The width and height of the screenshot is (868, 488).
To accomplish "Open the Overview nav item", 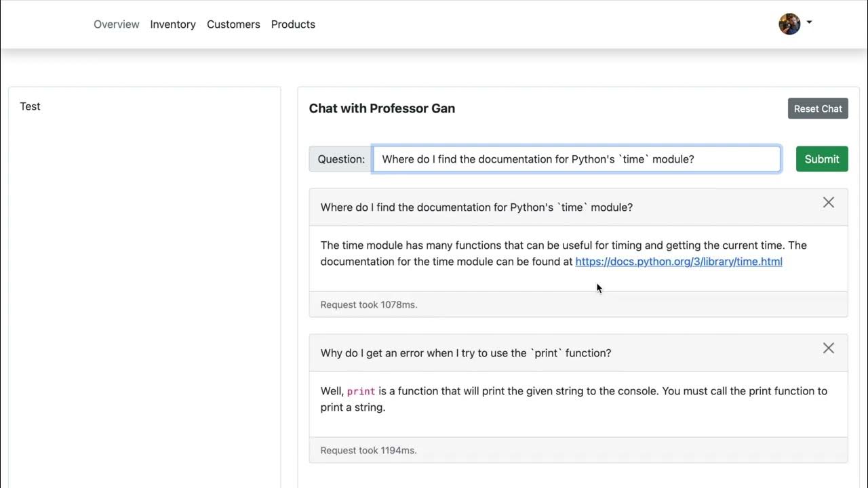I will (x=117, y=24).
